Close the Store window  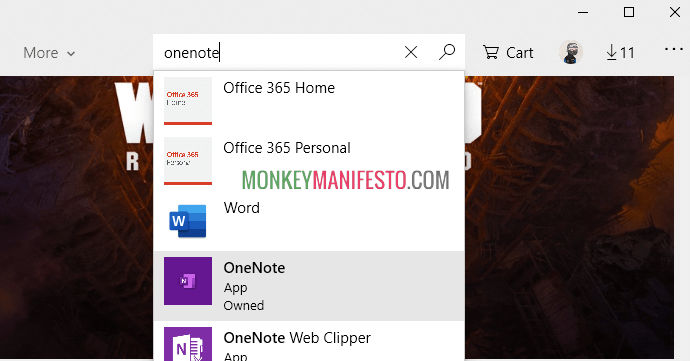tap(675, 12)
